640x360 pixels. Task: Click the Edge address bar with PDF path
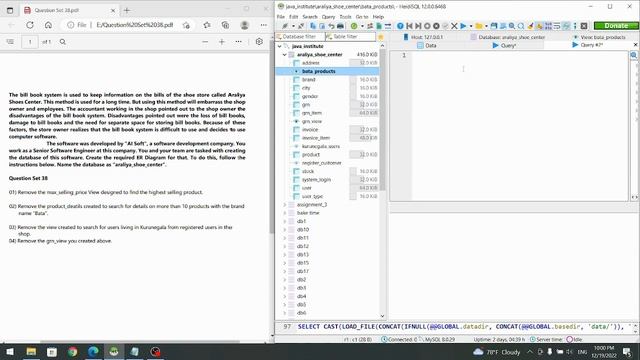point(135,25)
